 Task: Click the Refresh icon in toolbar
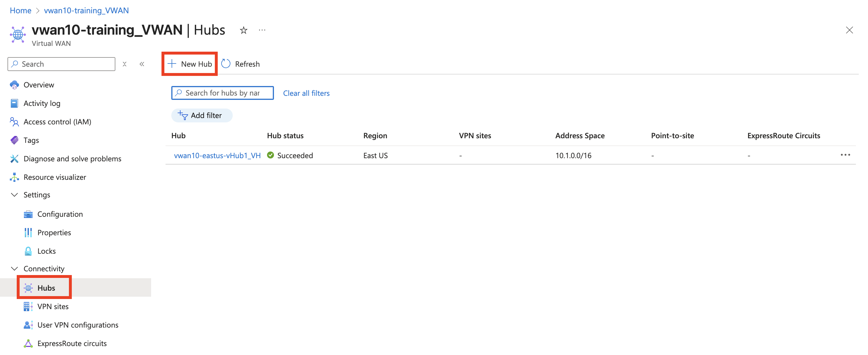(226, 64)
